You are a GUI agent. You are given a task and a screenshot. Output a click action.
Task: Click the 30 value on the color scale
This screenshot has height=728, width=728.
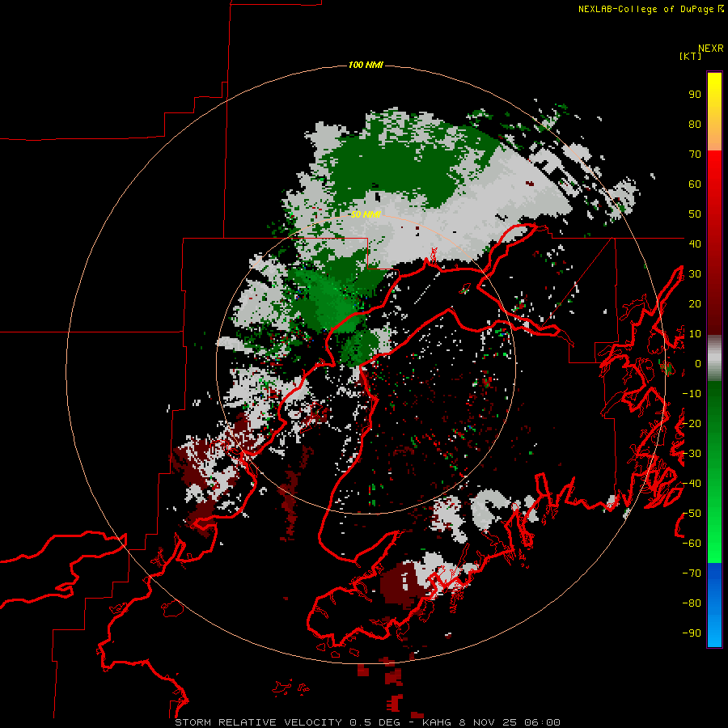pos(695,274)
